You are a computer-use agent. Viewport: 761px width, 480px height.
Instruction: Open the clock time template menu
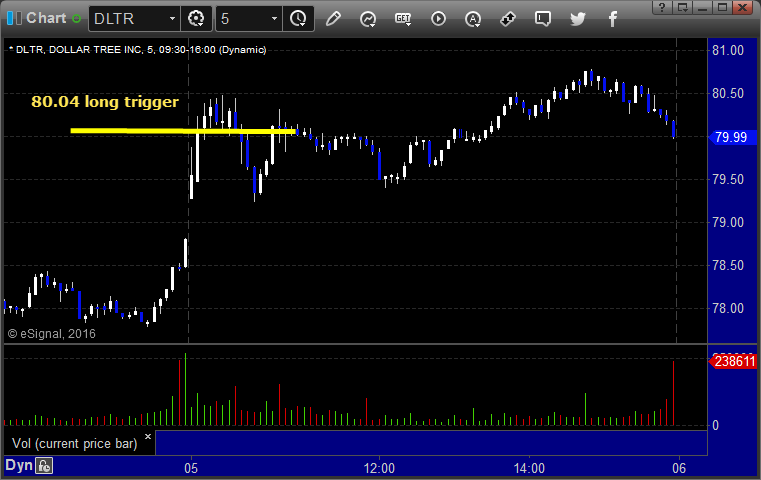click(298, 19)
